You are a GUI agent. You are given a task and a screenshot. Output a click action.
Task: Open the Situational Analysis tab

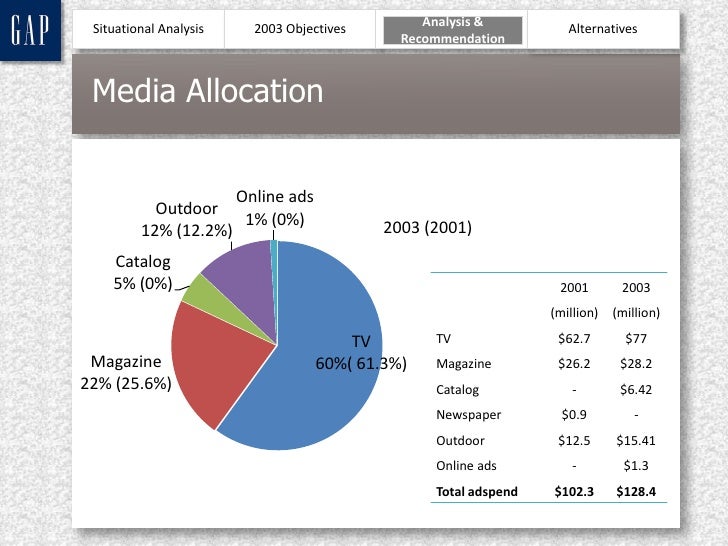point(148,29)
